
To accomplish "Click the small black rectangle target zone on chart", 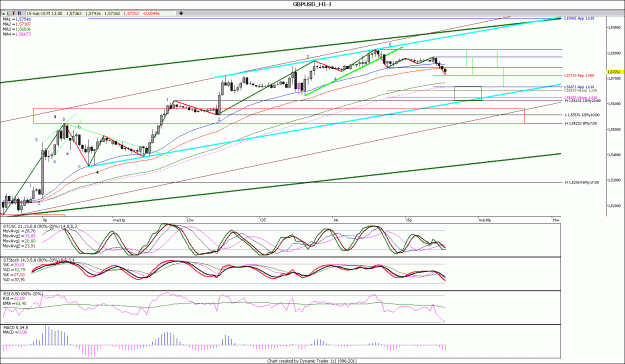I will point(468,93).
